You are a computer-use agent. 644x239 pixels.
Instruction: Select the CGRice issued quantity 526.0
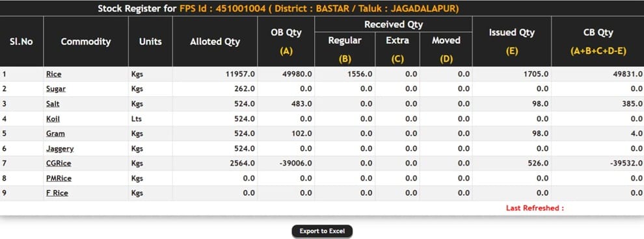click(x=538, y=163)
